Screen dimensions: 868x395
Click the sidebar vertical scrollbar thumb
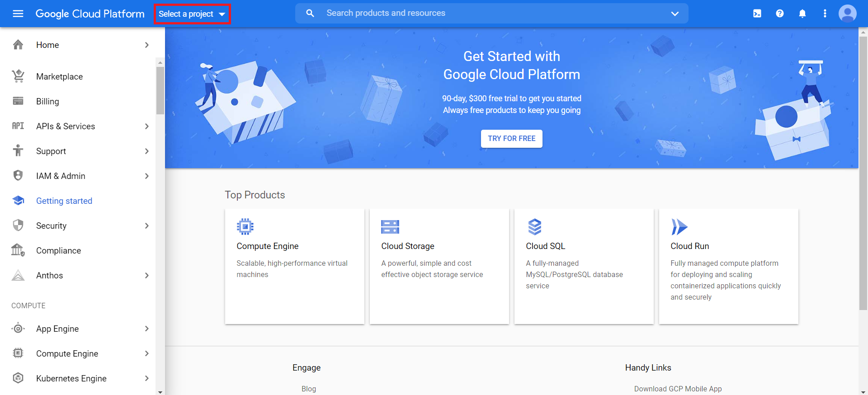[x=160, y=90]
